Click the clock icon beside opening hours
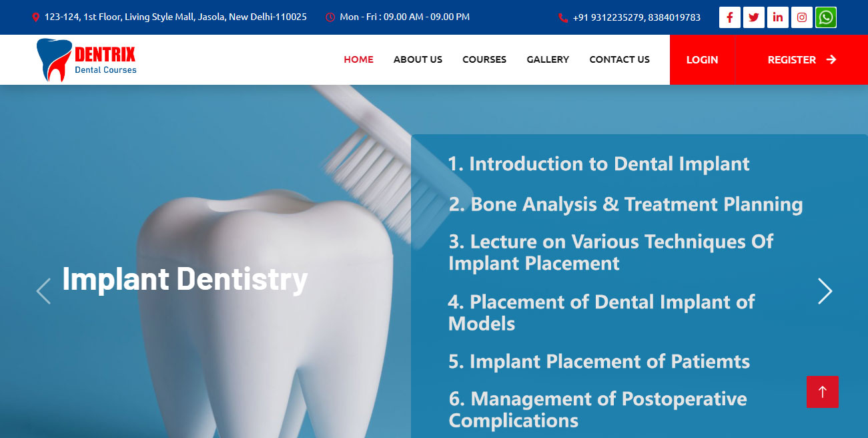Viewport: 868px width, 438px height. point(330,17)
